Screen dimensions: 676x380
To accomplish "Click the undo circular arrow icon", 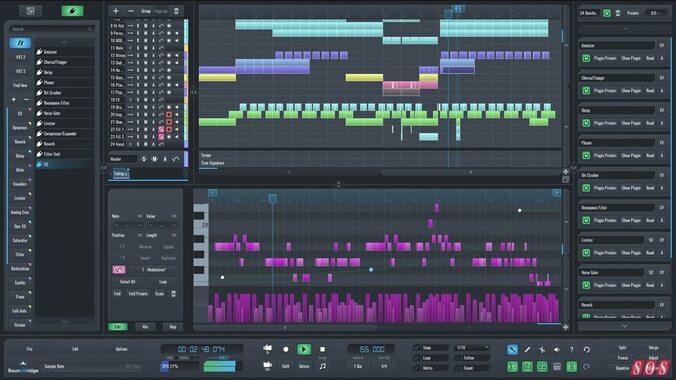I will 587,350.
